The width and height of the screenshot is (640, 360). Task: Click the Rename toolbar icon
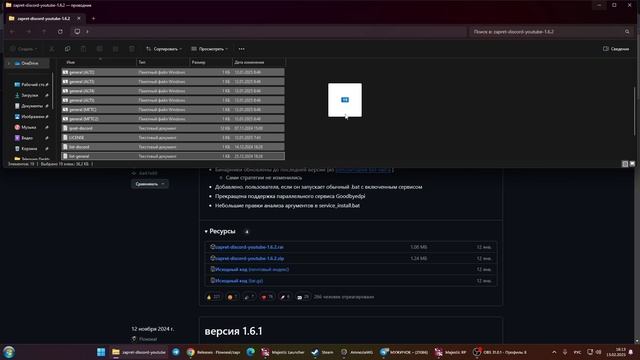(99, 49)
